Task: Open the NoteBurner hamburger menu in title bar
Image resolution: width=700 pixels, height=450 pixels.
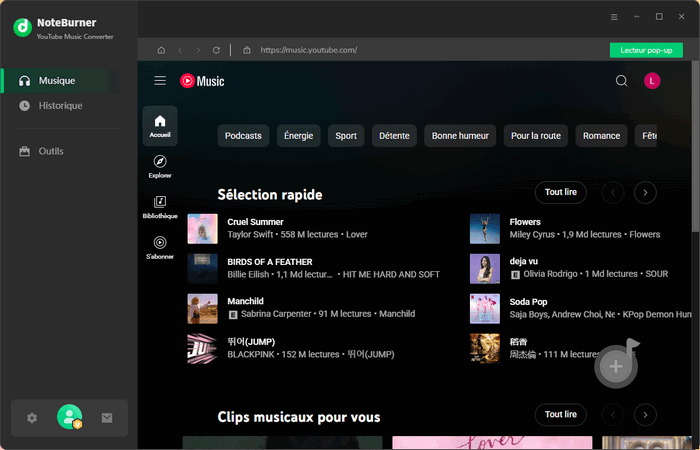Action: coord(614,17)
